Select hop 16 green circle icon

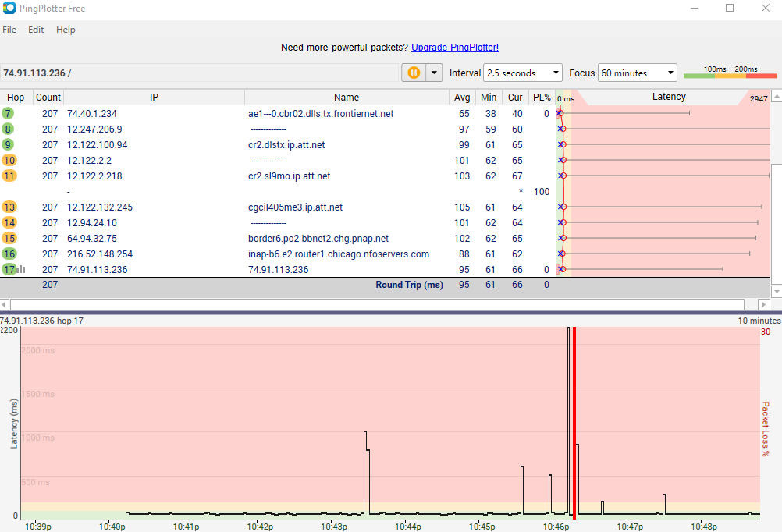coord(9,254)
